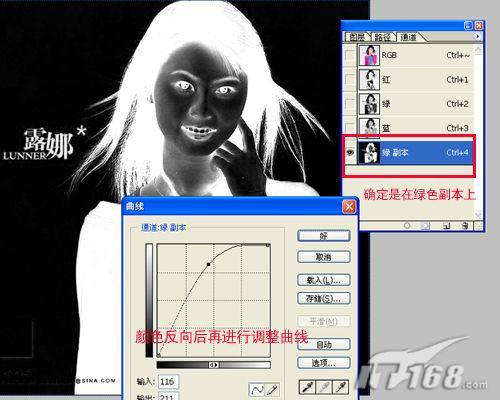Load channel as selection icon in Channels panel

click(407, 226)
